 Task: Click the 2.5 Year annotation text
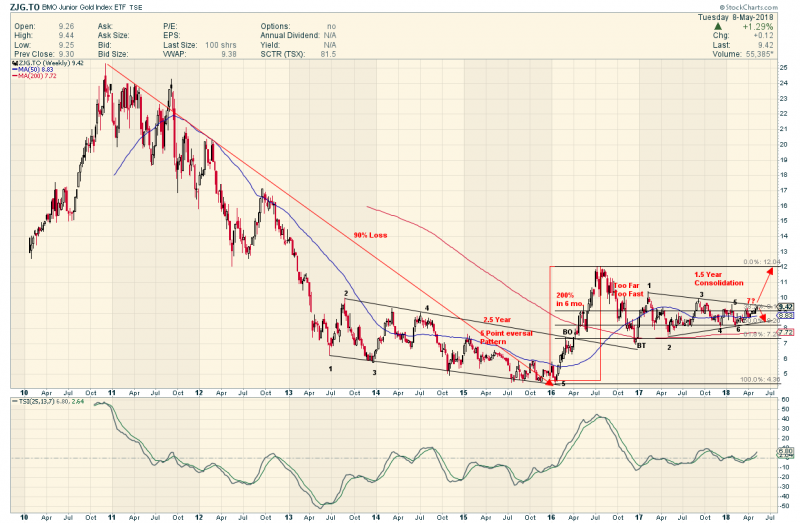[x=497, y=320]
